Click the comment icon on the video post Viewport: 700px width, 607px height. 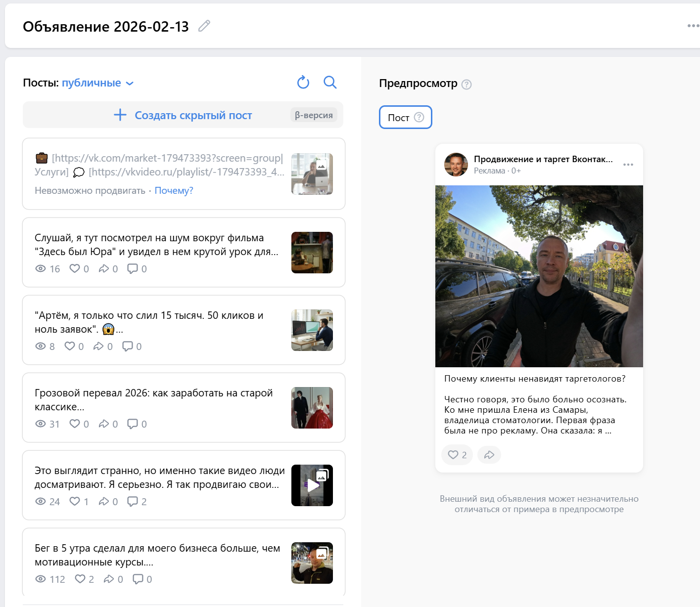pos(133,501)
